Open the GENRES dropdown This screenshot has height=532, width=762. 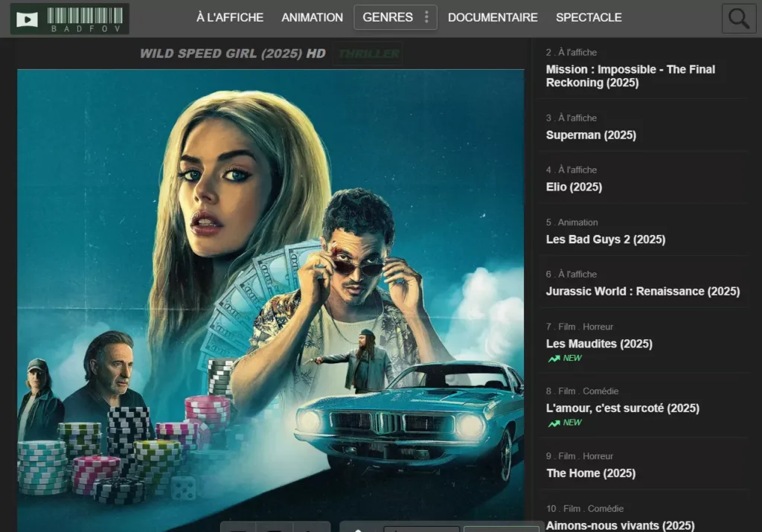[x=389, y=16]
